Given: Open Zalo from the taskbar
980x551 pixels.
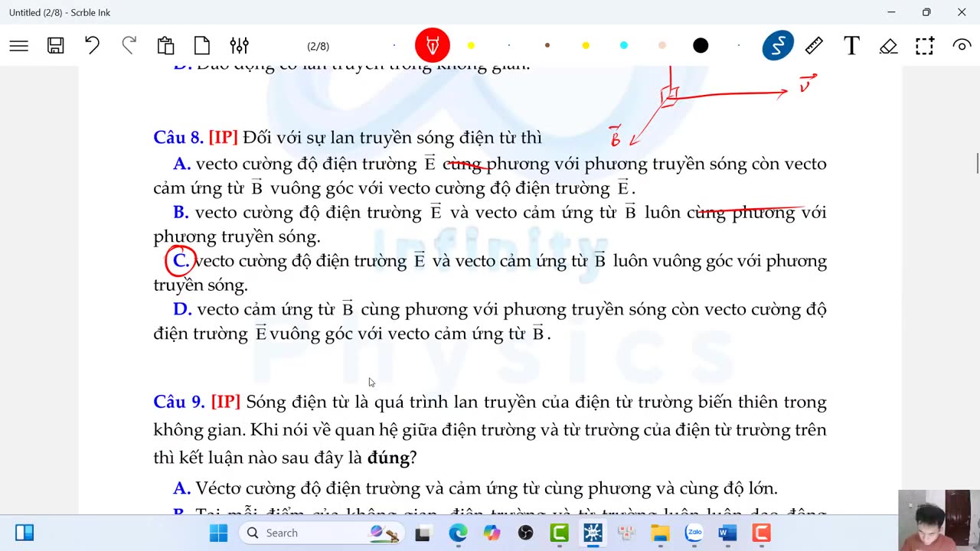Looking at the screenshot, I should click(x=694, y=533).
